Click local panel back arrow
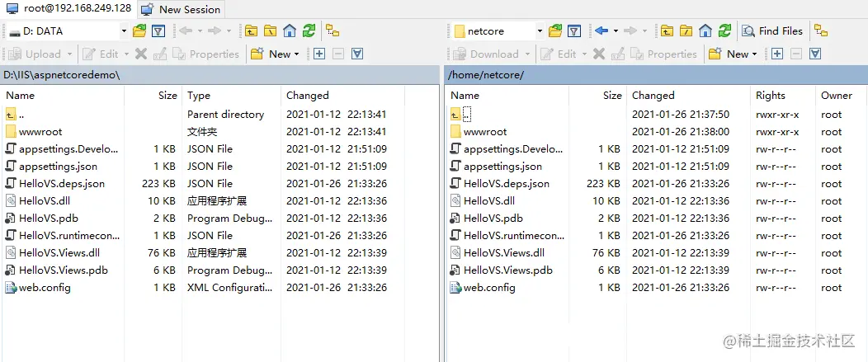Image resolution: width=868 pixels, height=362 pixels. (x=186, y=31)
